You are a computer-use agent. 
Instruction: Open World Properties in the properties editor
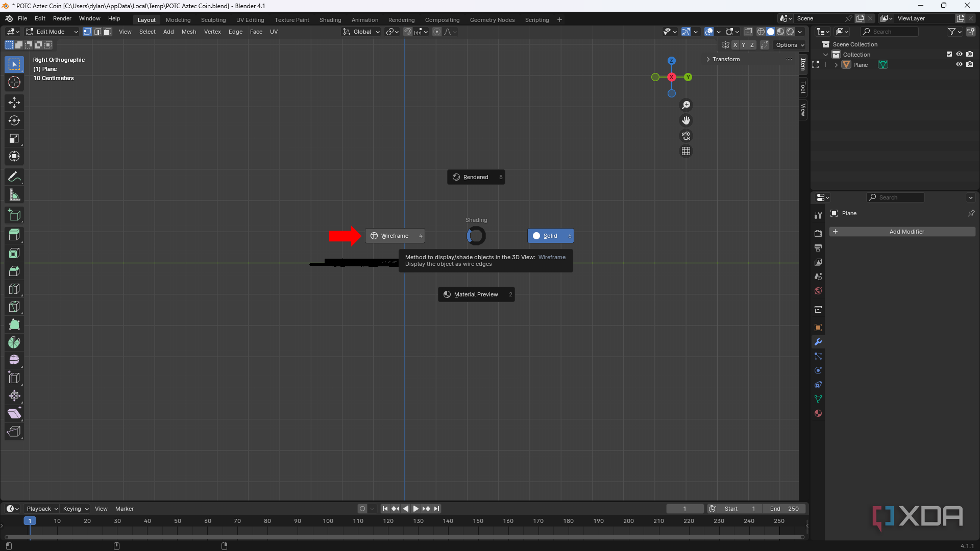(x=818, y=291)
